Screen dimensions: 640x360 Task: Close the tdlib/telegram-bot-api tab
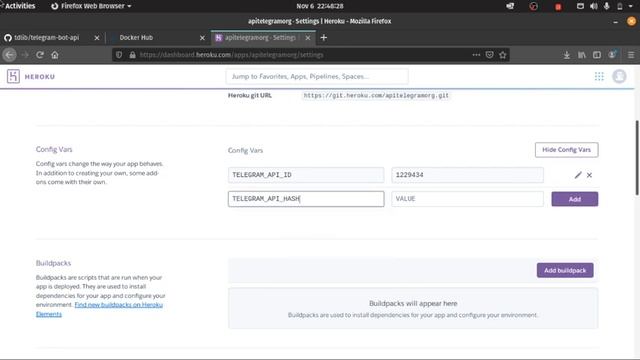click(x=97, y=38)
